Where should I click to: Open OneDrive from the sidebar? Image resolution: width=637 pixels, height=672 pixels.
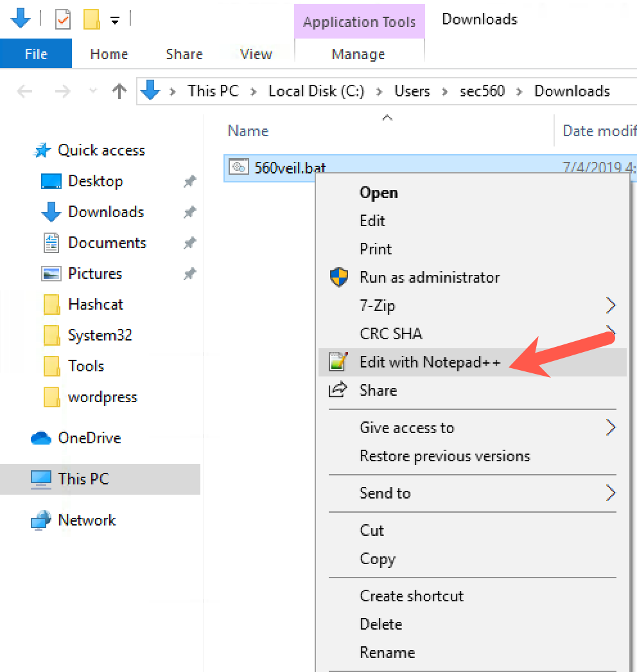click(82, 438)
